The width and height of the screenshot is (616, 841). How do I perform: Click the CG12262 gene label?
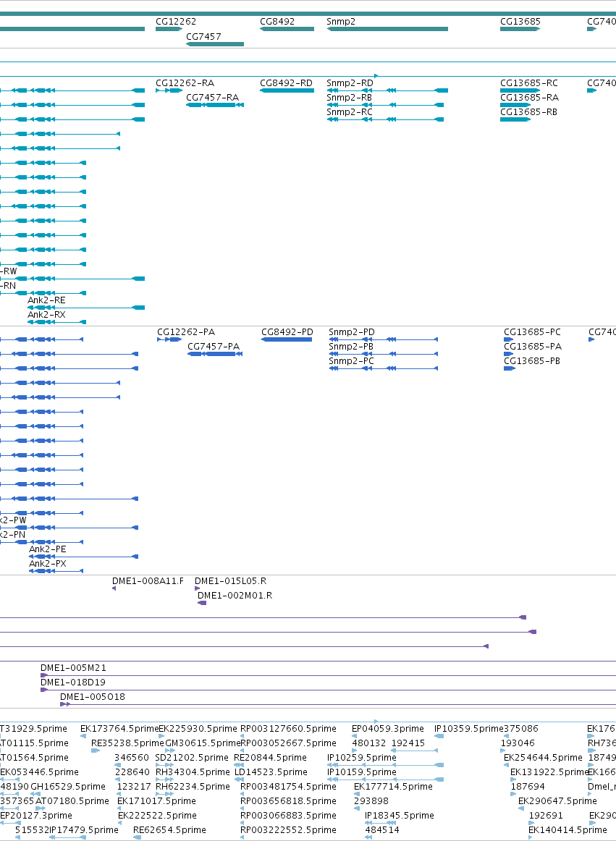coord(176,22)
